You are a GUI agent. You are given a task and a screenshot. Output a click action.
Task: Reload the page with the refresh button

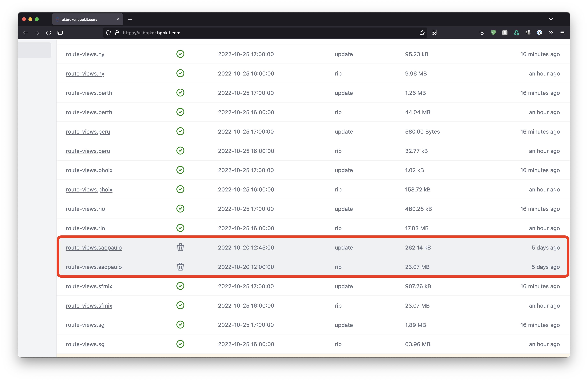(48, 33)
